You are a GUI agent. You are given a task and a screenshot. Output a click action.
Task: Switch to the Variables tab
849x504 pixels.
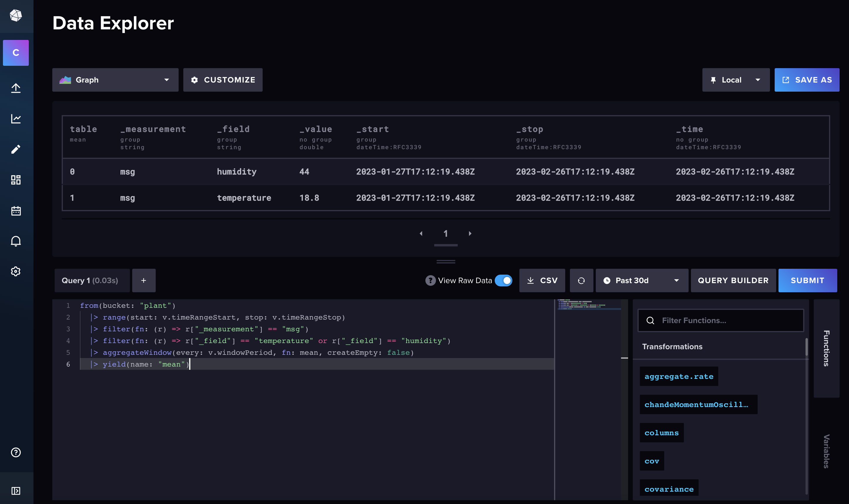(x=827, y=452)
